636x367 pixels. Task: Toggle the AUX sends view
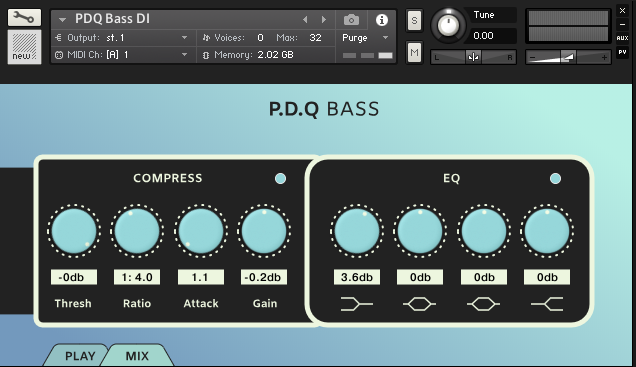pyautogui.click(x=622, y=38)
